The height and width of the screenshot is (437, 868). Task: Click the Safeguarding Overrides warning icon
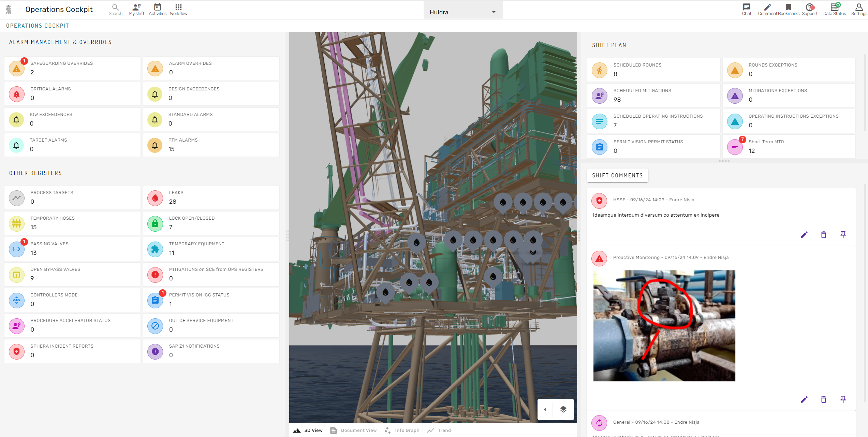(16, 68)
